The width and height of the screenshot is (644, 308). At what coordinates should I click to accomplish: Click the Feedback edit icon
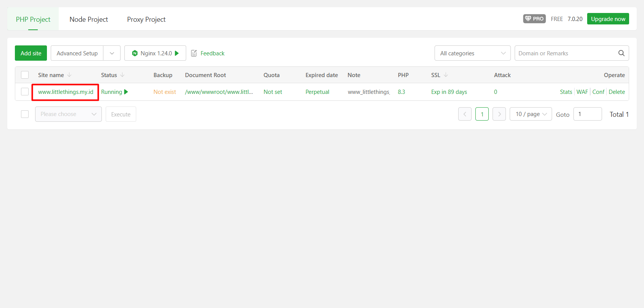point(194,53)
